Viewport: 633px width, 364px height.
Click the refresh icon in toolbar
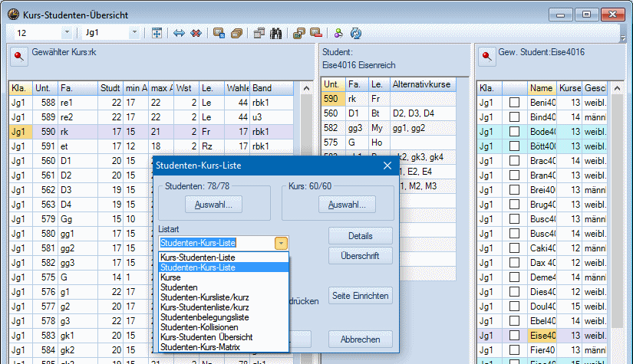tap(356, 33)
